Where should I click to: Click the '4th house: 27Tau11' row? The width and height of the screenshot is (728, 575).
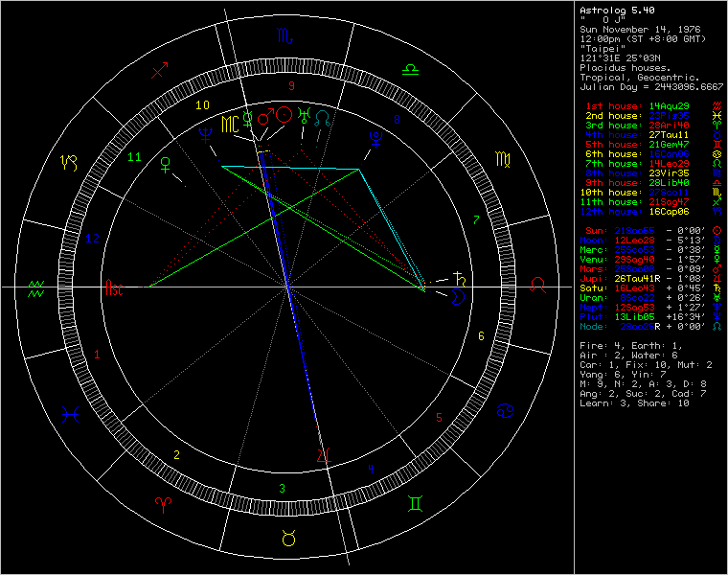pos(653,135)
